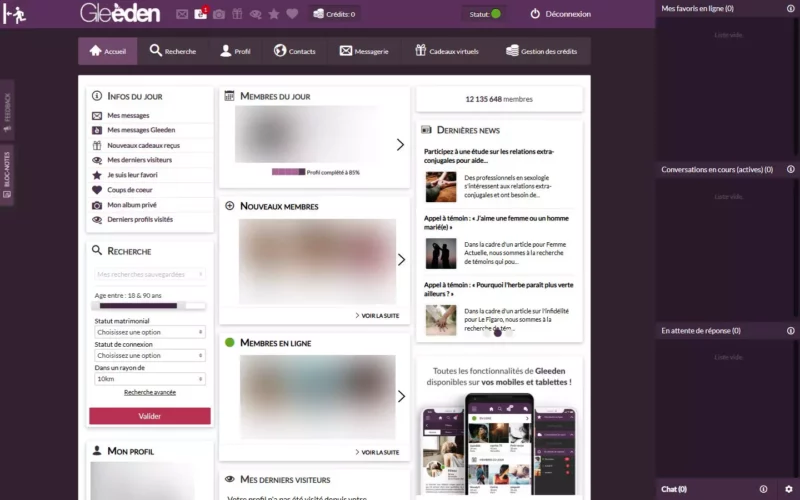This screenshot has width=800, height=500.
Task: Click the massage thumbnail in Dernières news
Action: tap(441, 187)
